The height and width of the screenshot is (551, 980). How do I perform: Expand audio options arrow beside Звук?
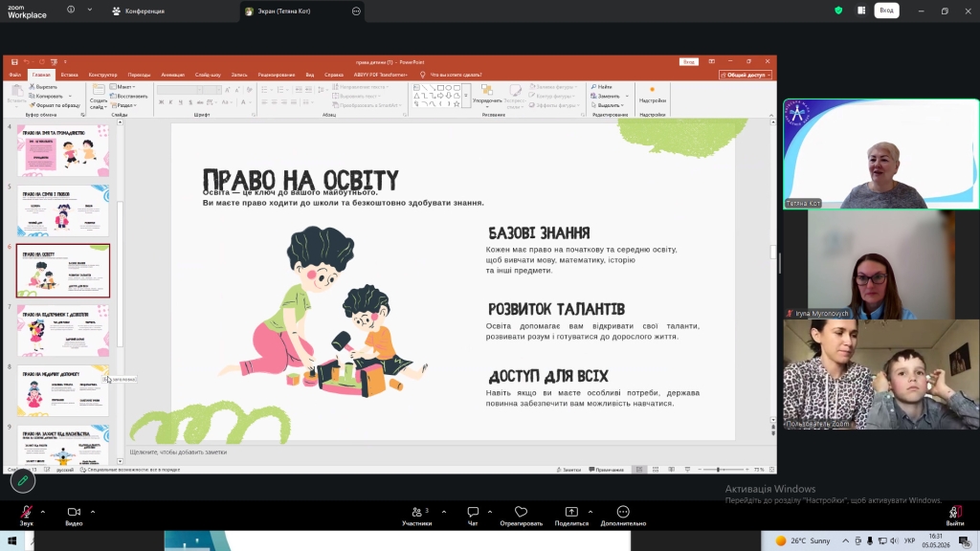coord(42,512)
